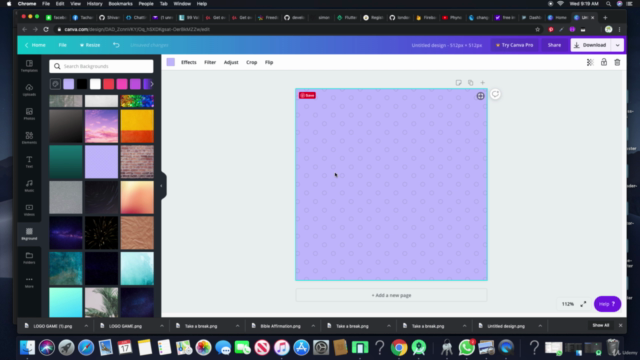
Task: Choose the brick wall background thumbnail
Action: click(x=137, y=162)
